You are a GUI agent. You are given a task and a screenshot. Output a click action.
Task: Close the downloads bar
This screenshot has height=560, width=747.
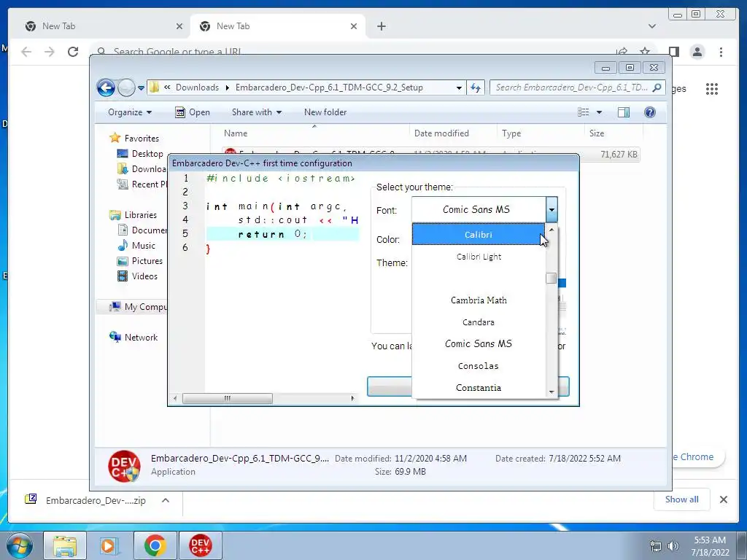[x=723, y=499]
